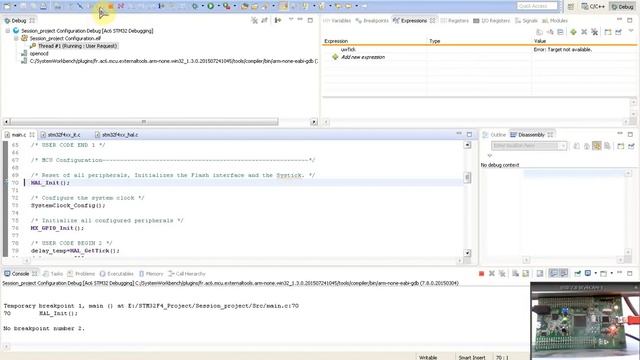
Task: Click the Quick Access search field
Action: pyautogui.click(x=536, y=6)
